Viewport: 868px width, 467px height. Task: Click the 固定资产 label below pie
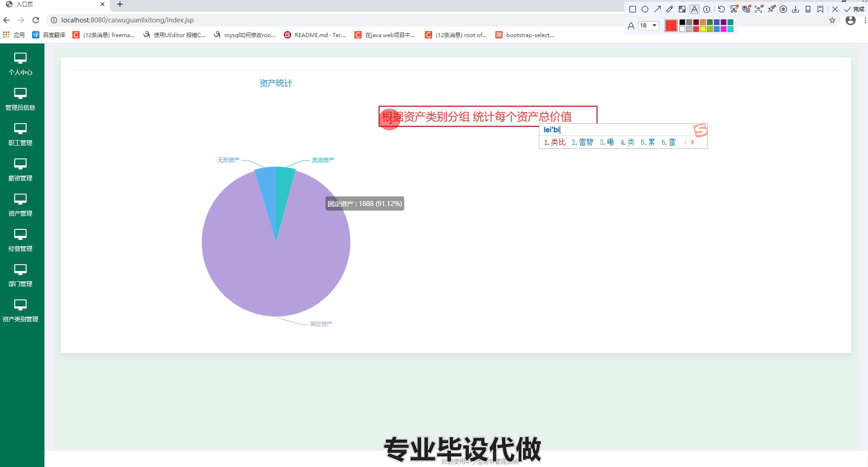pos(321,324)
